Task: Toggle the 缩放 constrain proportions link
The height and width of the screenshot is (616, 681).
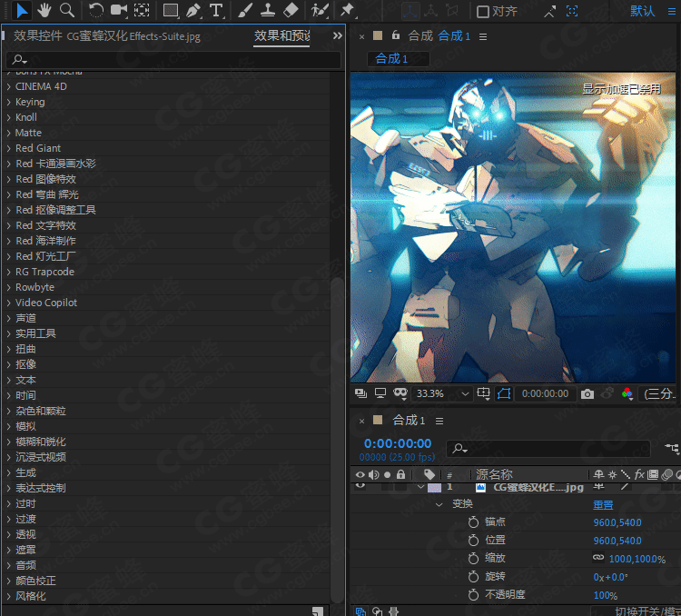Action: [x=598, y=557]
